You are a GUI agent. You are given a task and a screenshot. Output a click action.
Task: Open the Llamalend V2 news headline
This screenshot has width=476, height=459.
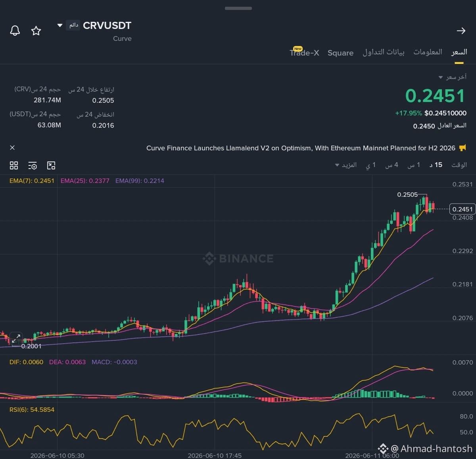click(301, 148)
